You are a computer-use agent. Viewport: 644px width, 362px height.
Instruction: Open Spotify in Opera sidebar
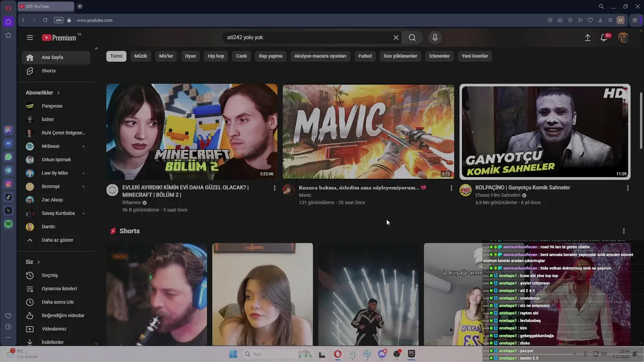click(9, 224)
